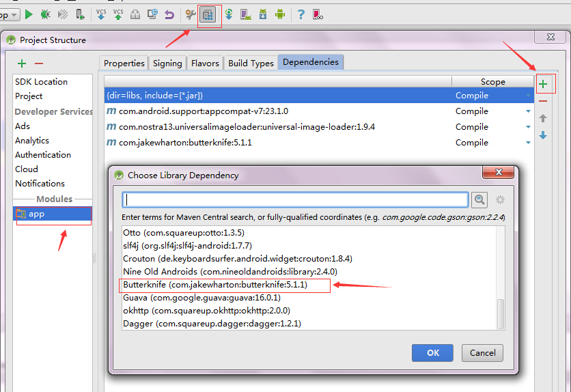Select the app module
The width and height of the screenshot is (571, 392).
[53, 214]
